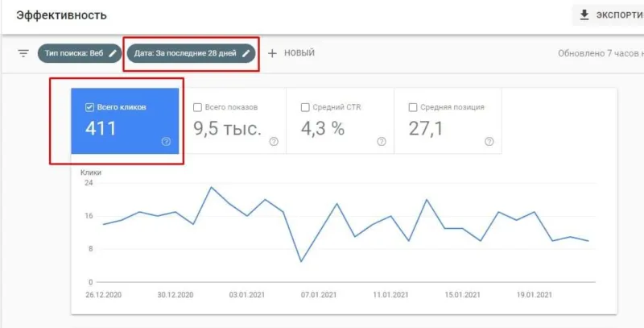This screenshot has width=644, height=328.
Task: Click pencil icon on Тип поиска chip
Action: [113, 53]
